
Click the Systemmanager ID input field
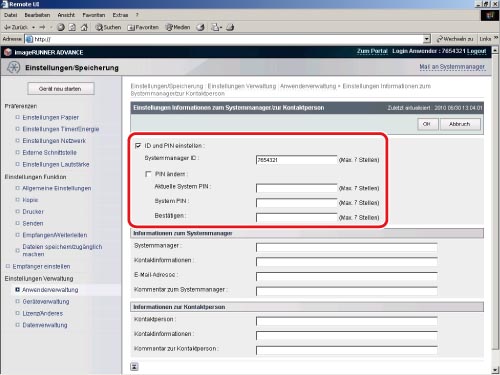[296, 160]
